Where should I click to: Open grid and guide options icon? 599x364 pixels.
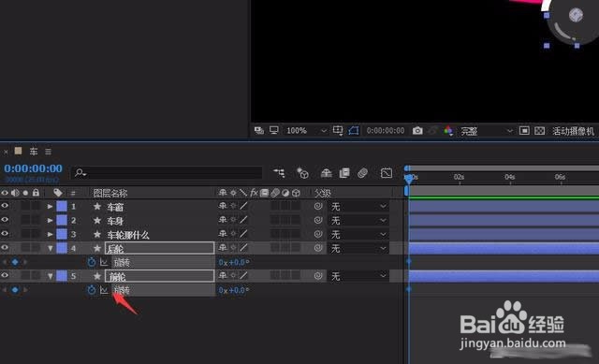point(338,131)
